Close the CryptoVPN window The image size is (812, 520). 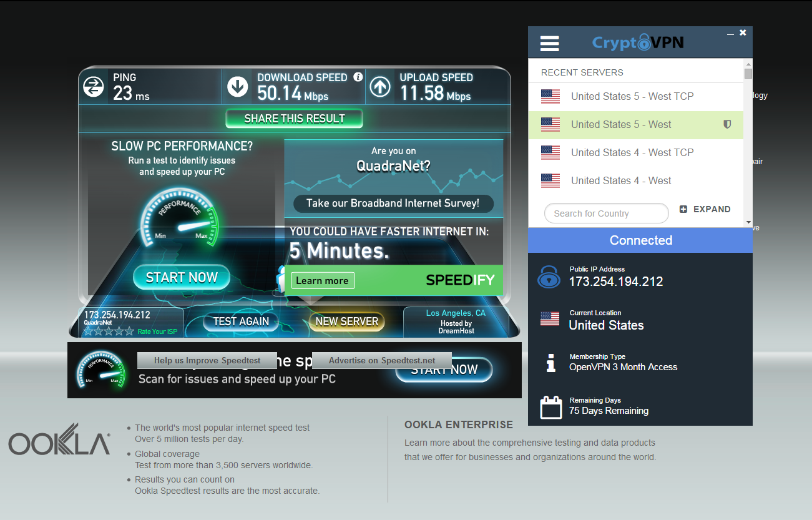click(x=743, y=32)
